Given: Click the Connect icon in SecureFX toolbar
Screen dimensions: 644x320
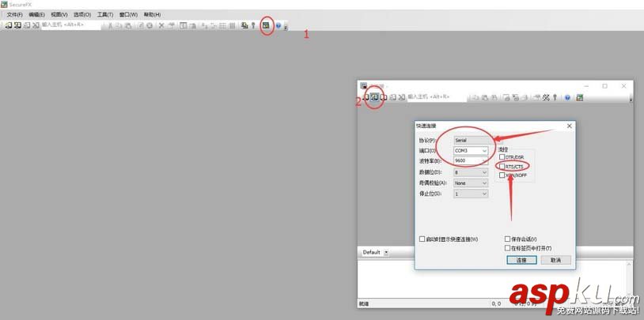Looking at the screenshot, I should click(x=8, y=25).
